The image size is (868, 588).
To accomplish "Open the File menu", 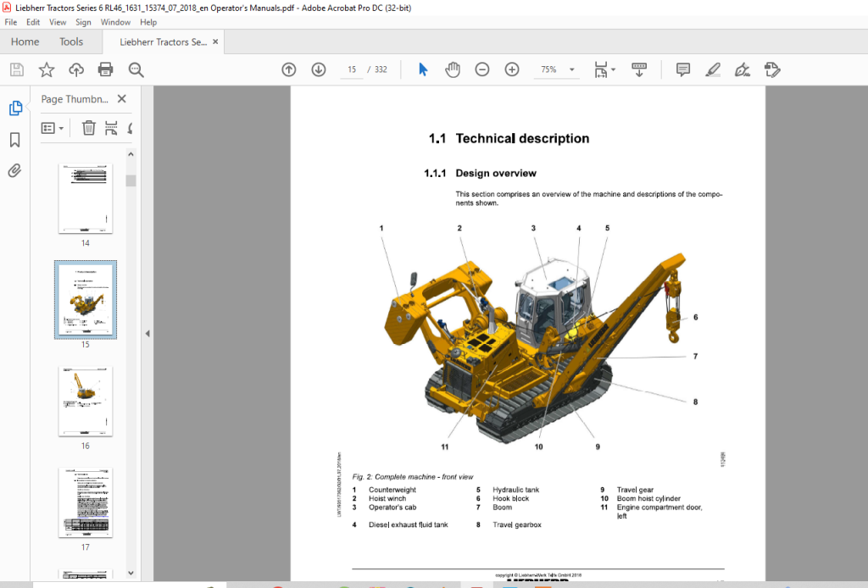I will pyautogui.click(x=10, y=22).
